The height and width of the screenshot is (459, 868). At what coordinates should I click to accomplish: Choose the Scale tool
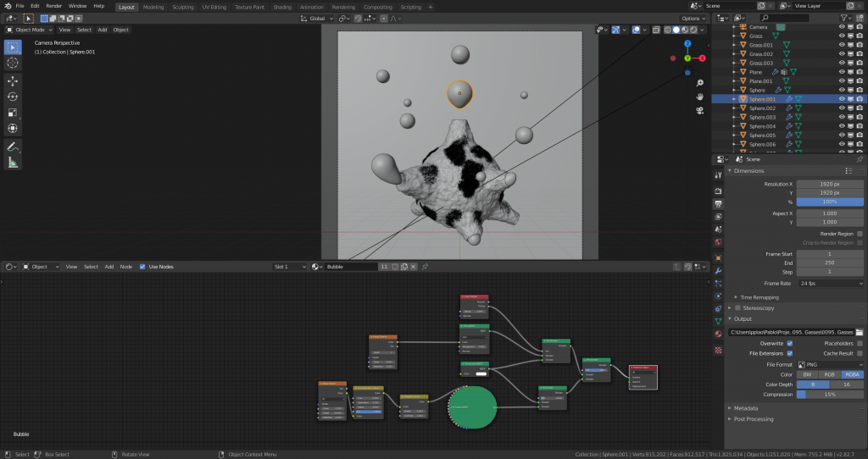coord(13,113)
